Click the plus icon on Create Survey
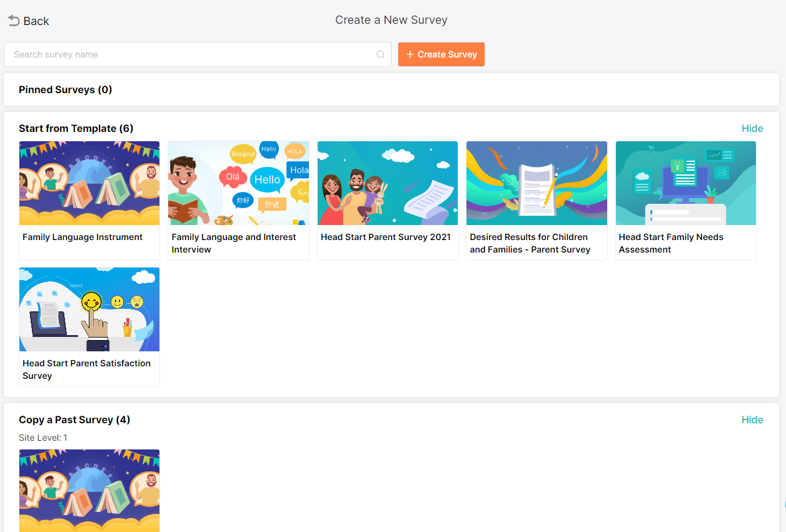Viewport: 786px width, 532px height. click(410, 54)
